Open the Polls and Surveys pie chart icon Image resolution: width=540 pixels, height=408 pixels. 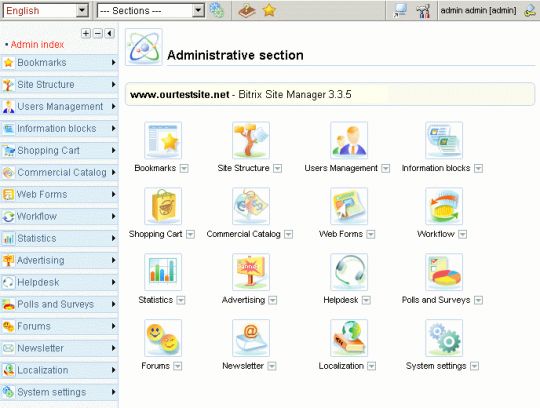pos(444,272)
